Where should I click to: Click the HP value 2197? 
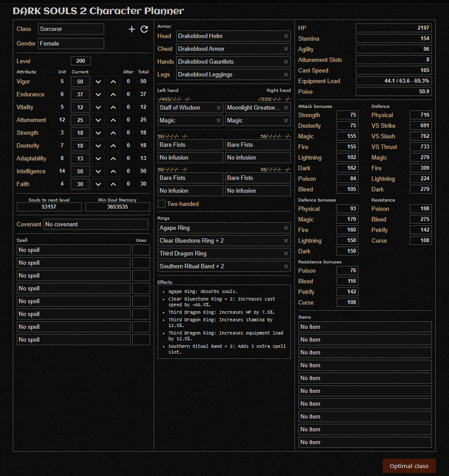coord(394,28)
